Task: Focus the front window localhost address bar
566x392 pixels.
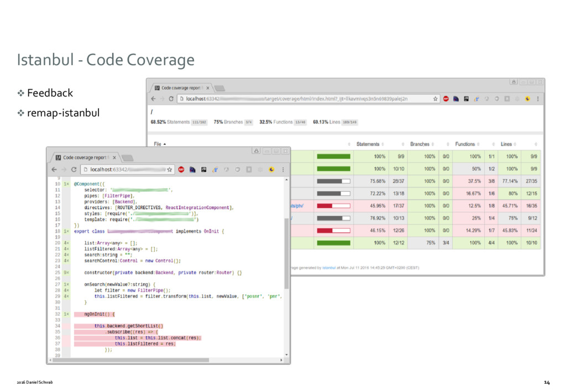Action: pos(127,169)
